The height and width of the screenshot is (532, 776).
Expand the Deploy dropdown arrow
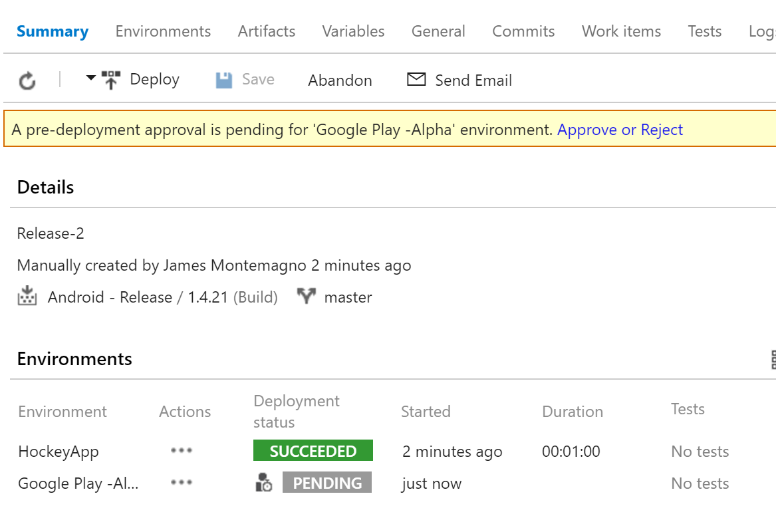(91, 78)
